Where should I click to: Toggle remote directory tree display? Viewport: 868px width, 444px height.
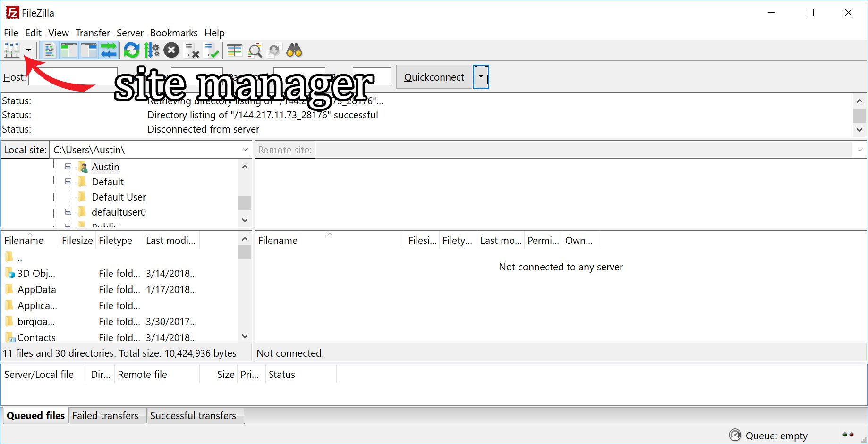coord(89,50)
